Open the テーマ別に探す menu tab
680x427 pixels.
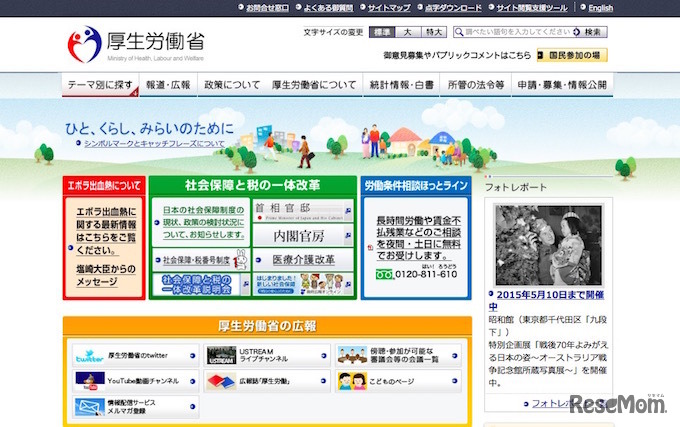click(100, 86)
